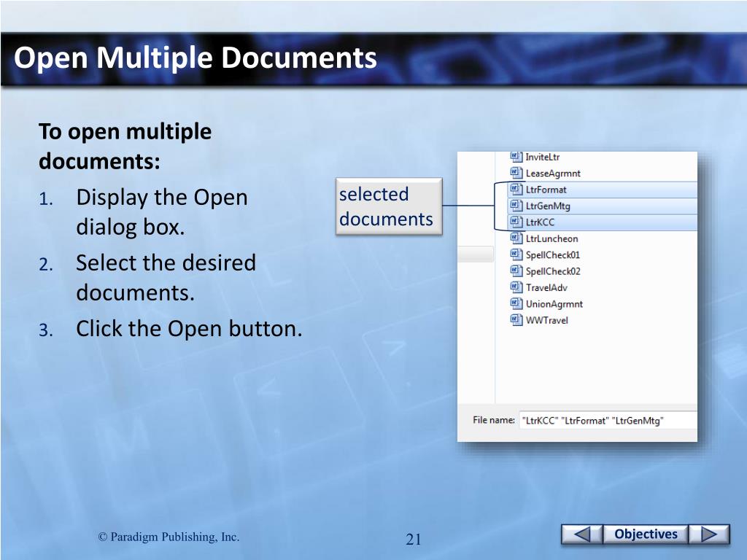Image resolution: width=747 pixels, height=560 pixels.
Task: Select the Word icon beside SpellCheck02
Action: point(516,271)
